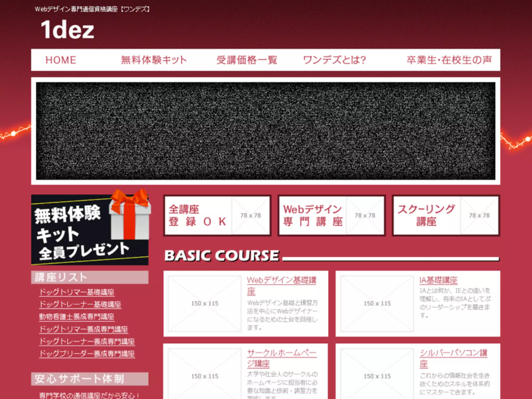532x399 pixels.
Task: Open the Webデザイン基礎講座 course title link
Action: [x=281, y=281]
